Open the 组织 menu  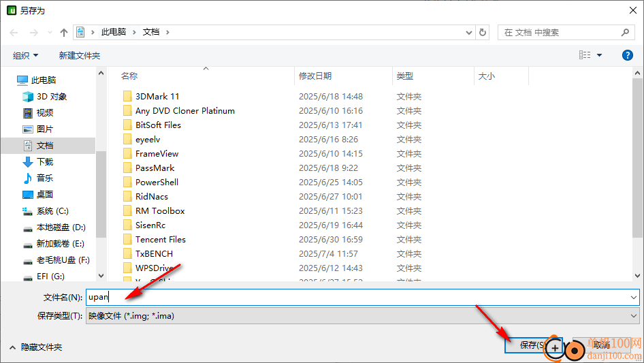[25, 55]
